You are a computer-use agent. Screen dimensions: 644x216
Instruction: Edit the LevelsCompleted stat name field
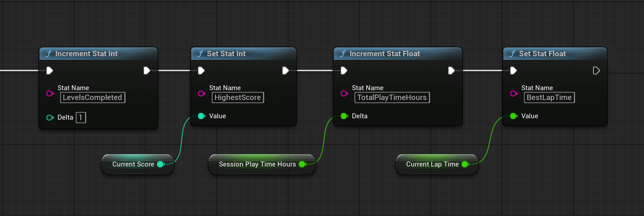point(93,98)
